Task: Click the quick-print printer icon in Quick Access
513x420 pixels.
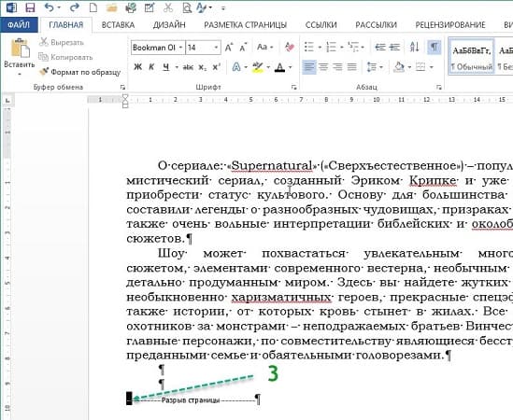Action: (131, 7)
